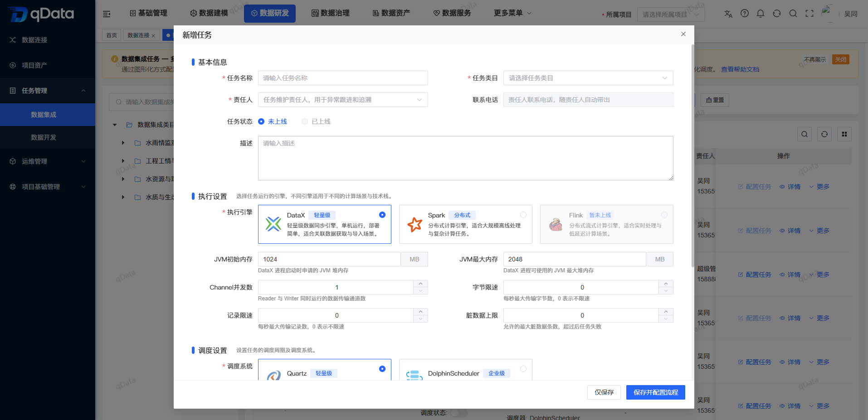
Task: Click the table refresh icon button
Action: pos(824,134)
